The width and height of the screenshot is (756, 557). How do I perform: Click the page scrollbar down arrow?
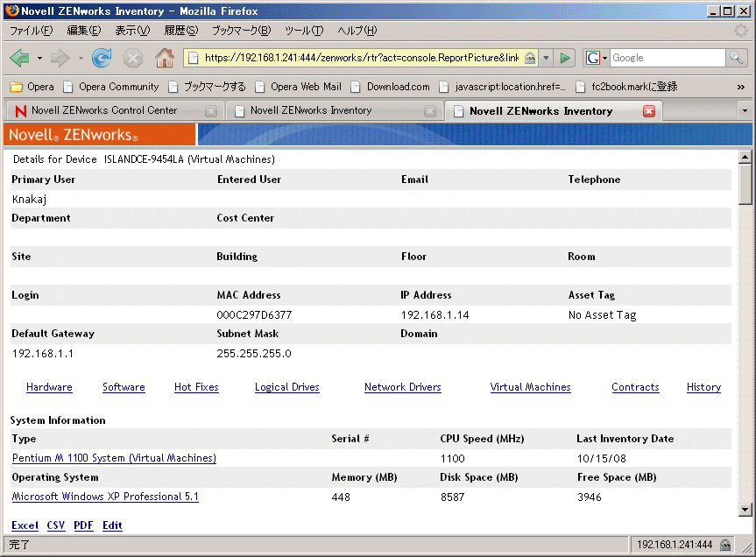(745, 510)
